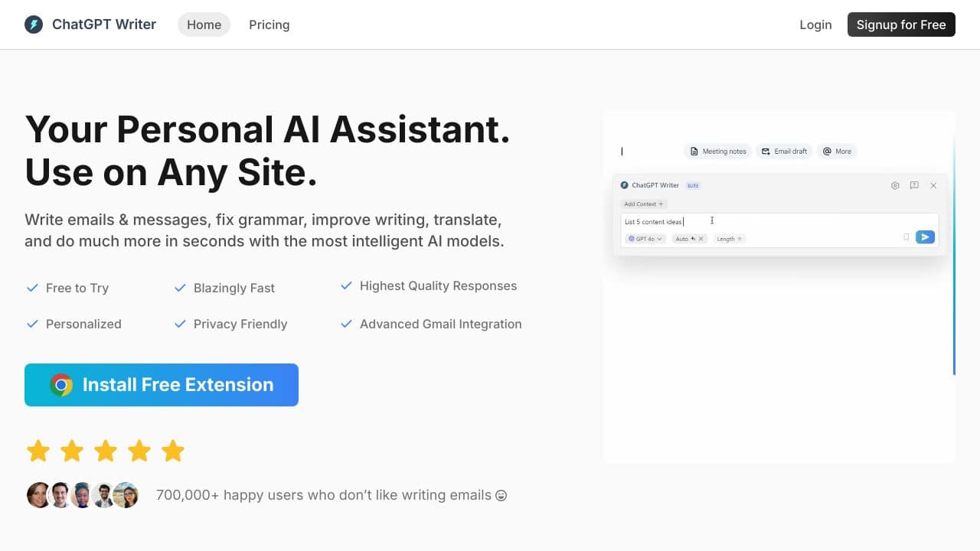Screen dimensions: 980x551
Task: Click the blue send arrow button
Action: [x=925, y=237]
